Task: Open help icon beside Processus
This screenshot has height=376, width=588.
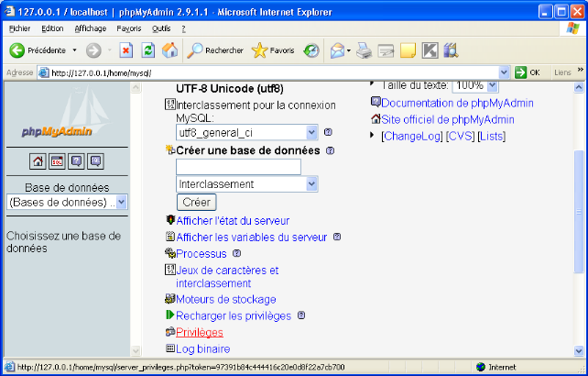Action: pyautogui.click(x=236, y=253)
